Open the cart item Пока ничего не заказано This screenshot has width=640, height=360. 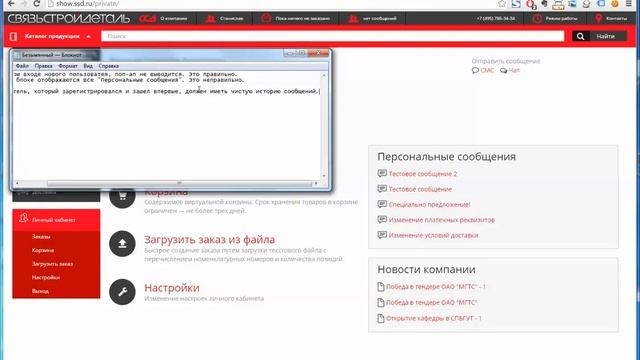point(296,18)
